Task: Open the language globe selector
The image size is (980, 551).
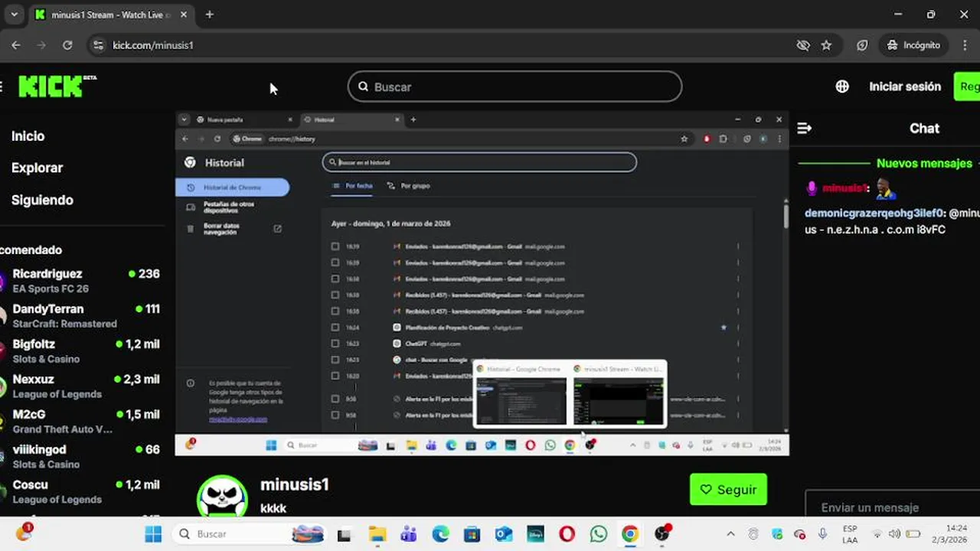Action: tap(842, 86)
